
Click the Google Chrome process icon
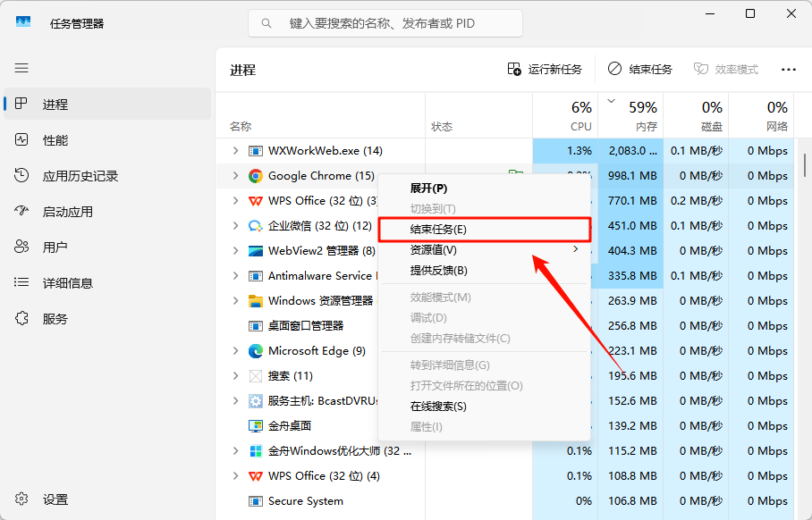click(x=255, y=176)
